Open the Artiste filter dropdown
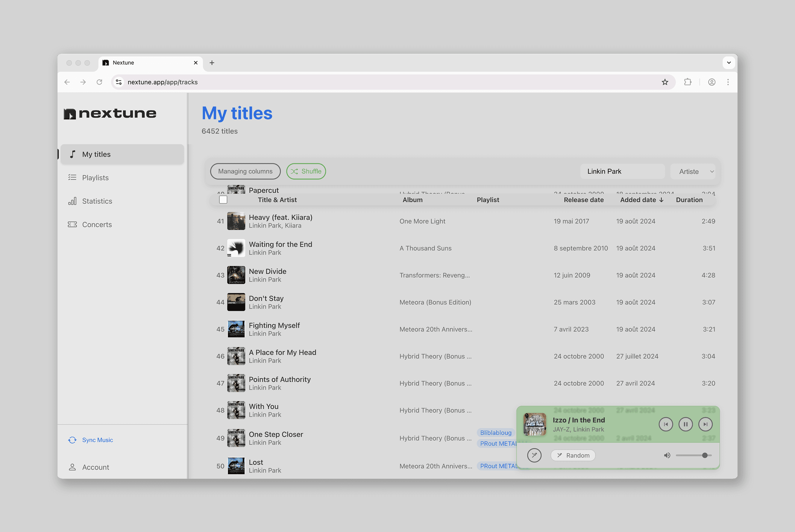 (696, 172)
